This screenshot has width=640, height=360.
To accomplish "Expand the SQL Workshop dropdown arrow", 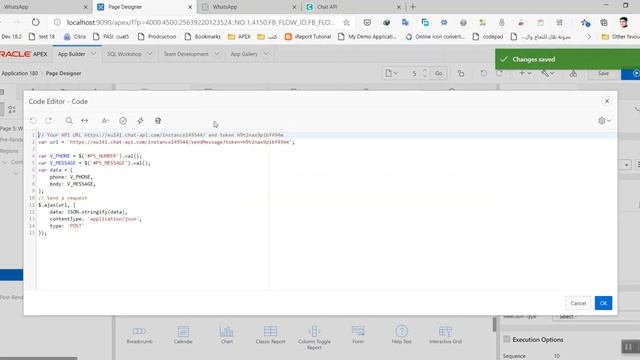I will point(149,54).
